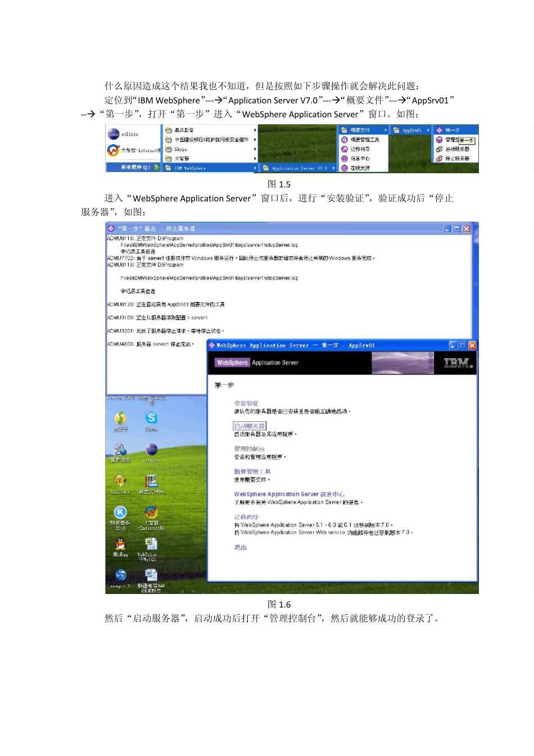The height and width of the screenshot is (756, 534).
Task: Open the 大智慧 program folder entry
Action: click(210, 159)
